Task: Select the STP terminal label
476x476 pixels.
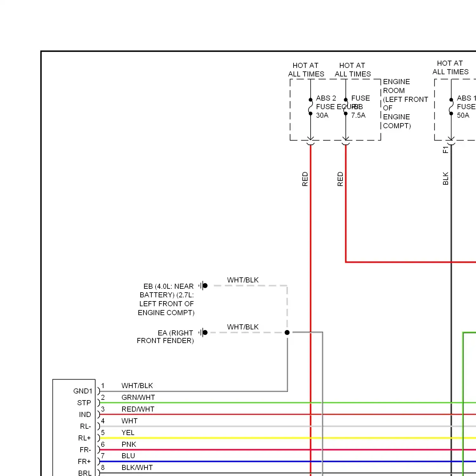Action: coord(84,403)
